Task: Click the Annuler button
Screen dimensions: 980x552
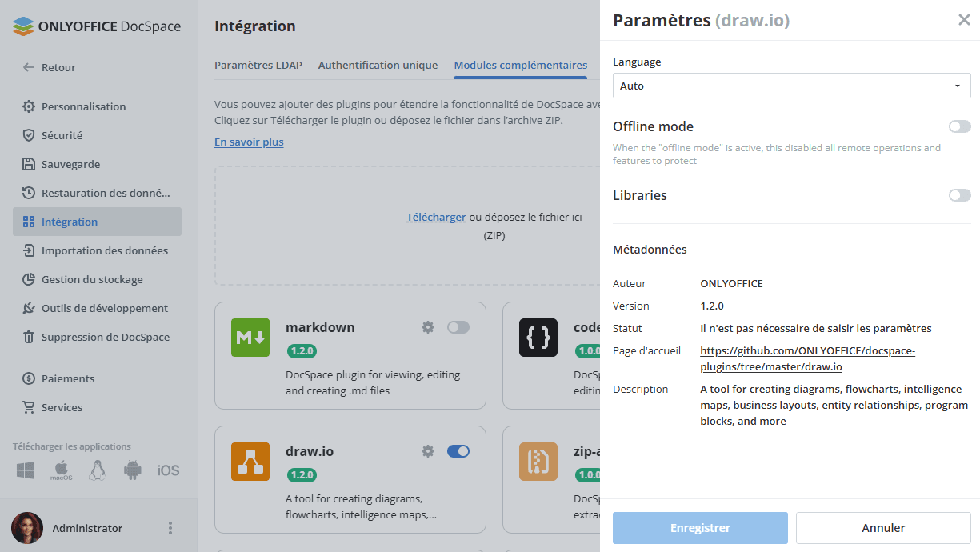Action: click(x=883, y=528)
